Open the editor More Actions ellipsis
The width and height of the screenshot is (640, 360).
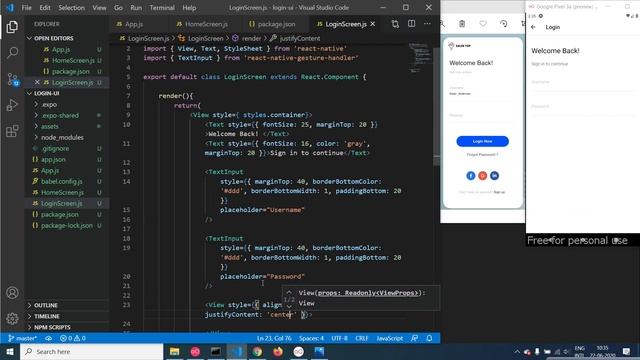pyautogui.click(x=427, y=24)
